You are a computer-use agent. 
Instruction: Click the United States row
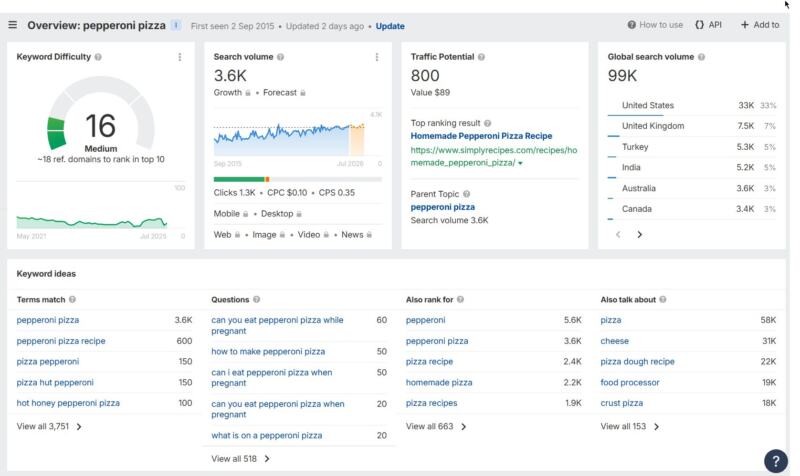click(x=692, y=106)
